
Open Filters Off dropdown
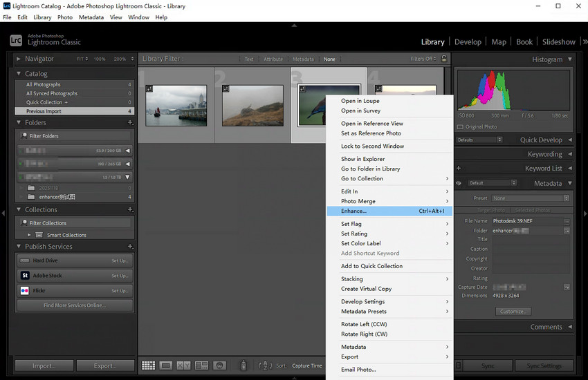click(x=423, y=59)
